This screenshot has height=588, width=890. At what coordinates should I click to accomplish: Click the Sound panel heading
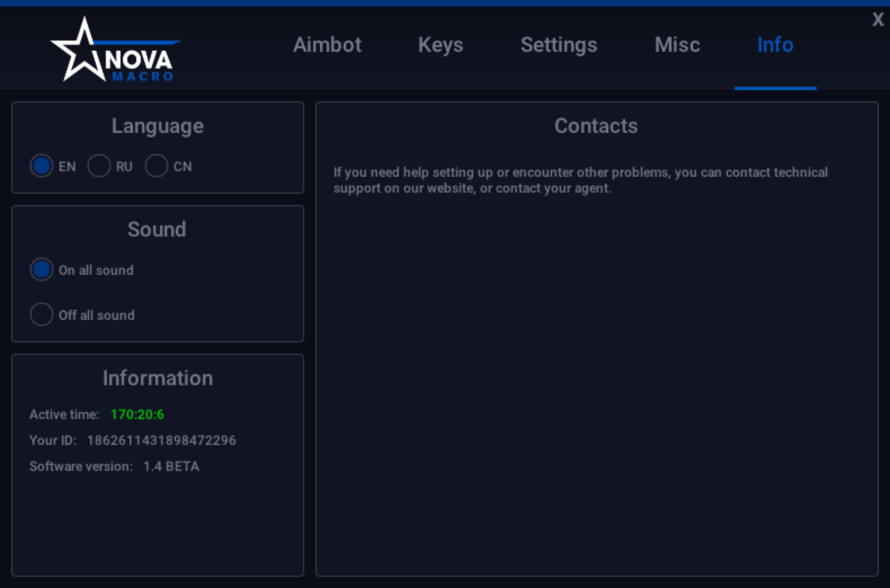point(157,229)
